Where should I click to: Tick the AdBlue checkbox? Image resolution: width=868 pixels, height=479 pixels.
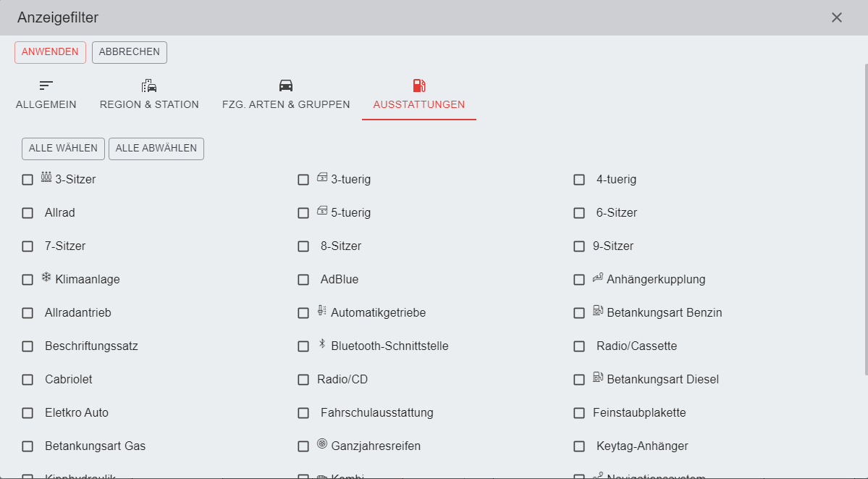303,280
